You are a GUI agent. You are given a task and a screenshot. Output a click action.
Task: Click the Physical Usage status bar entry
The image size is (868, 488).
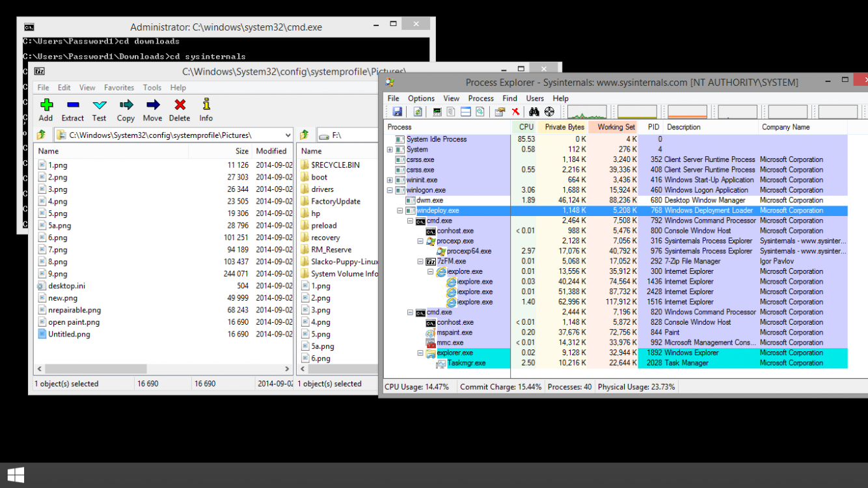(x=636, y=386)
